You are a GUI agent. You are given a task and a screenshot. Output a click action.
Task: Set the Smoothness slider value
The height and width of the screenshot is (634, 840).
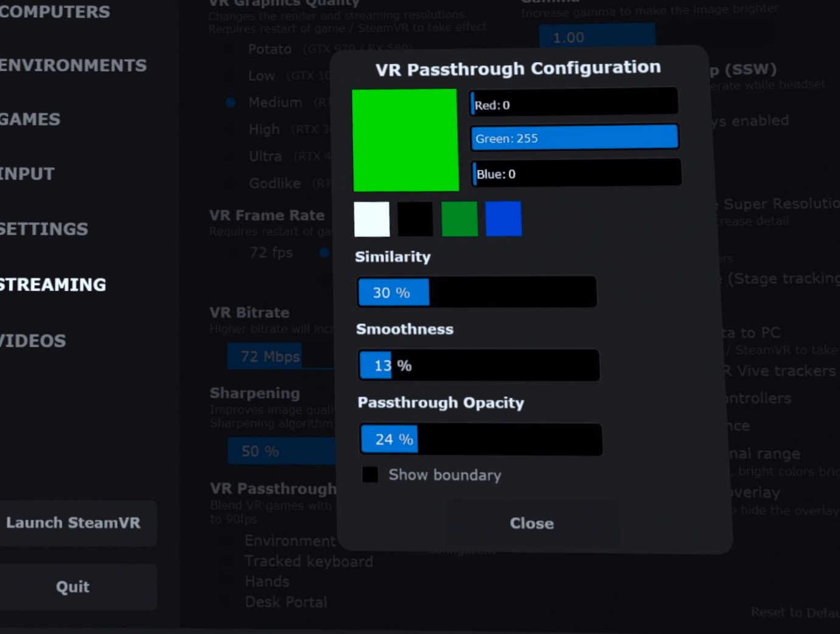479,365
